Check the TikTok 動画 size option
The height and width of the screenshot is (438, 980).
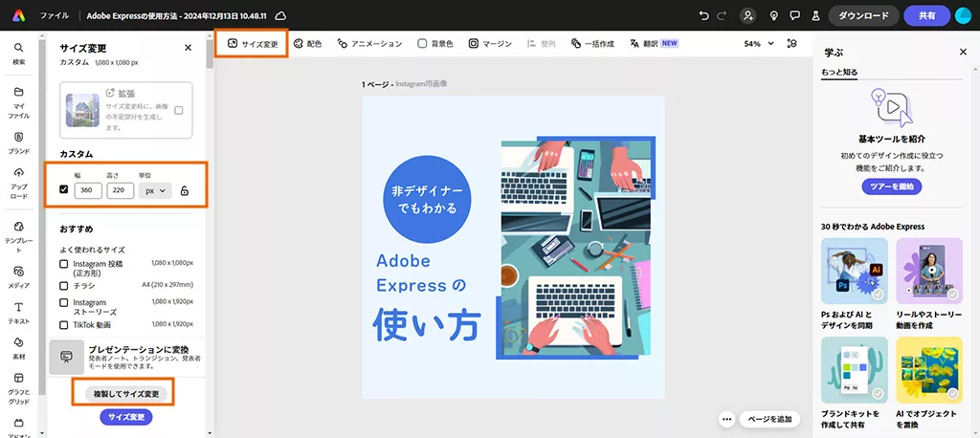[64, 325]
